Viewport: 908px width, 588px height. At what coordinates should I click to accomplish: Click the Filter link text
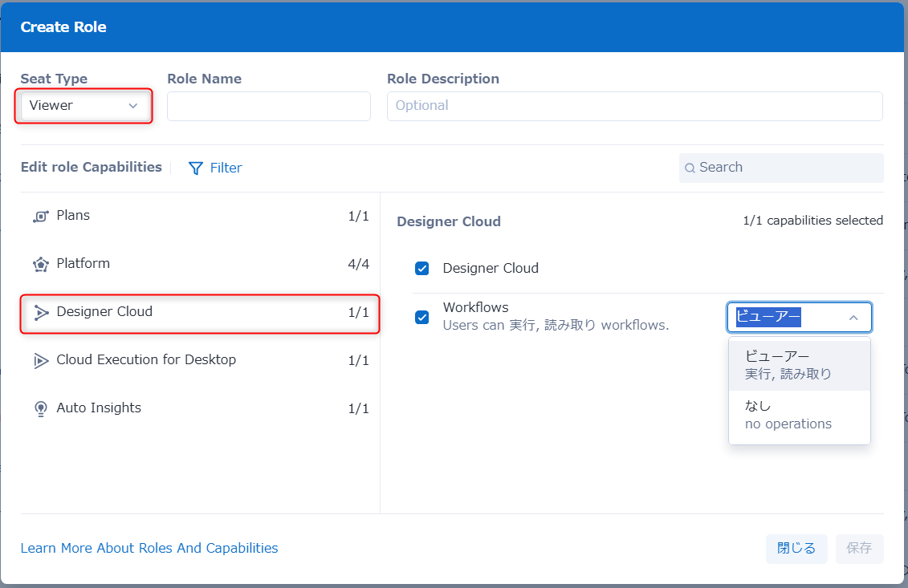point(226,168)
